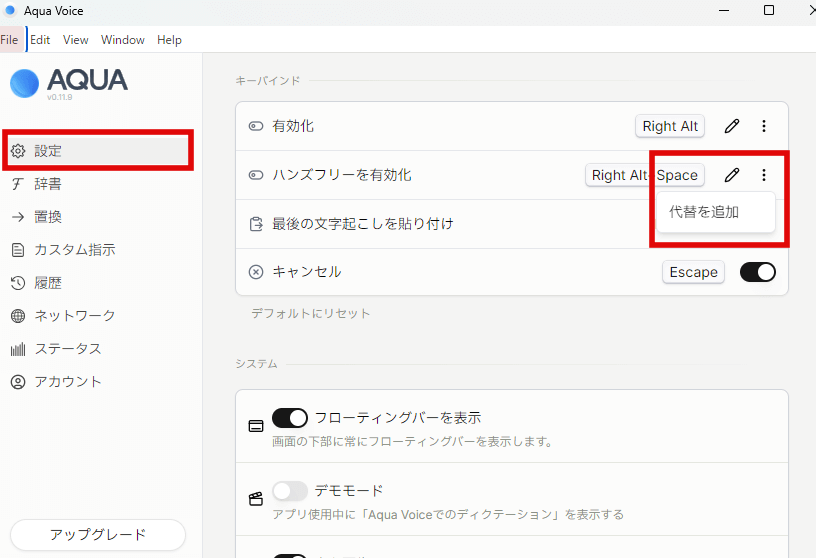Open the Edit menu
The width and height of the screenshot is (816, 558).
click(x=40, y=40)
